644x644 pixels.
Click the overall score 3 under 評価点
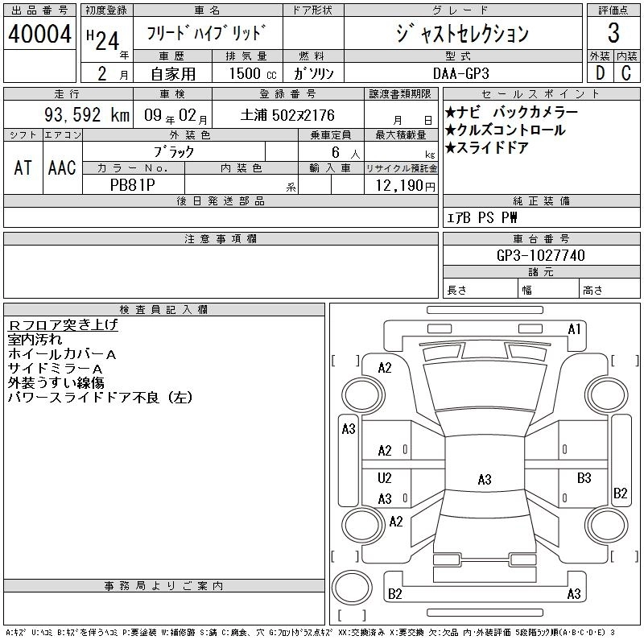613,33
